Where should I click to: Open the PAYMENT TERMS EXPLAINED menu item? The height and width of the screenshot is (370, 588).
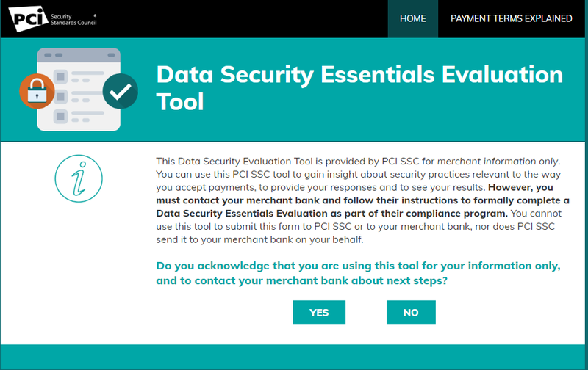tap(511, 19)
